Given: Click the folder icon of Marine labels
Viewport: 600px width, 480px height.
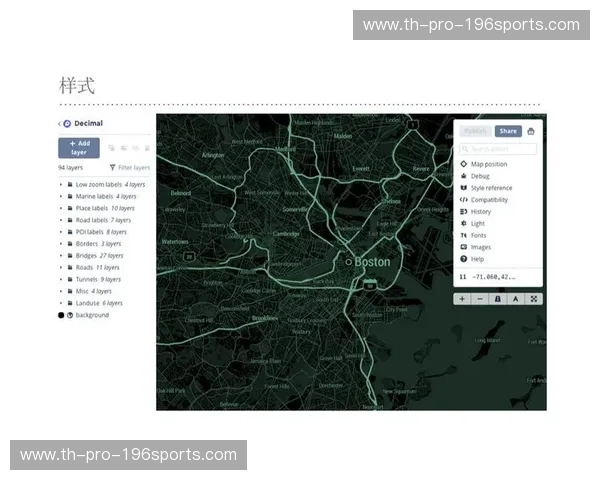Looking at the screenshot, I should coord(70,196).
